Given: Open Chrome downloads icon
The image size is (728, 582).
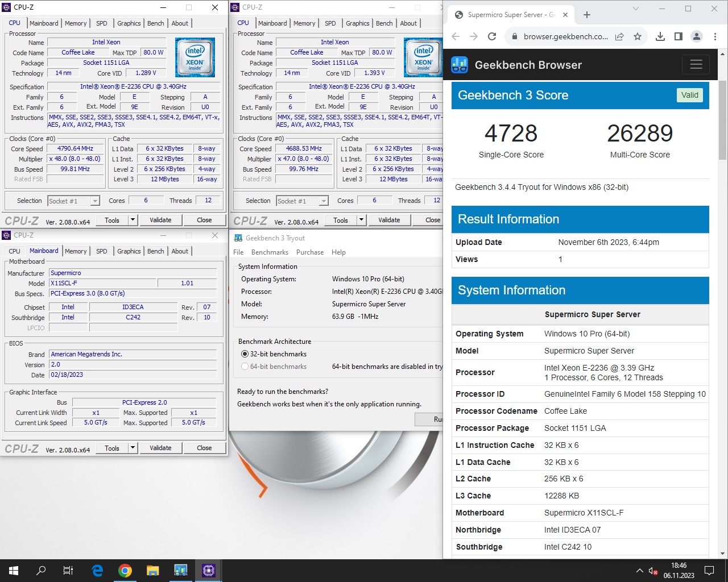Looking at the screenshot, I should 660,36.
